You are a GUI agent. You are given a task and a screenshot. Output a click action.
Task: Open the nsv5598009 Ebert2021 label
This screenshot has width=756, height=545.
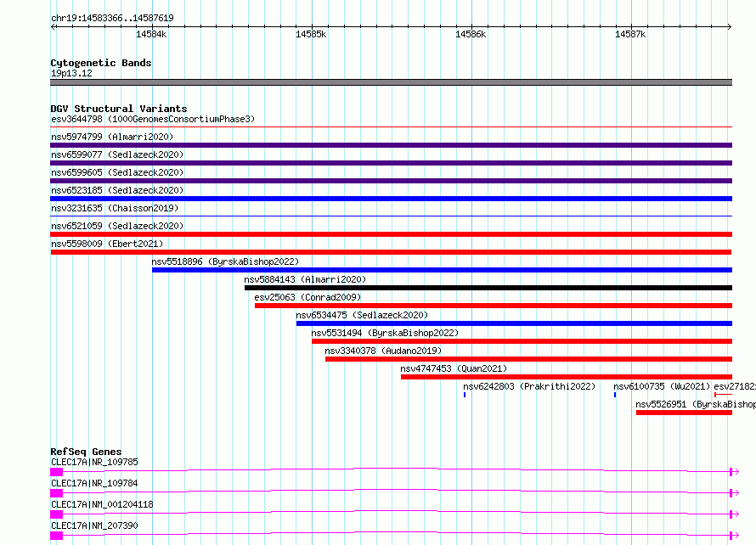tap(107, 244)
